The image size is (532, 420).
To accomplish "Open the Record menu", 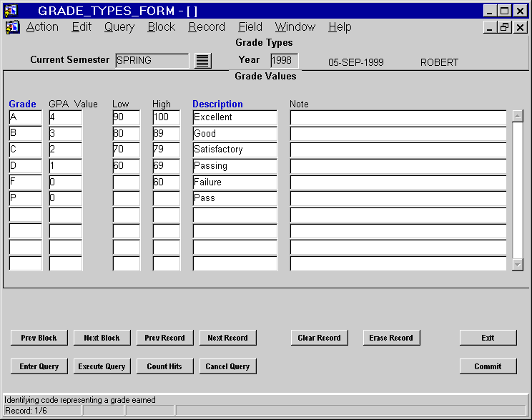I will click(x=207, y=26).
